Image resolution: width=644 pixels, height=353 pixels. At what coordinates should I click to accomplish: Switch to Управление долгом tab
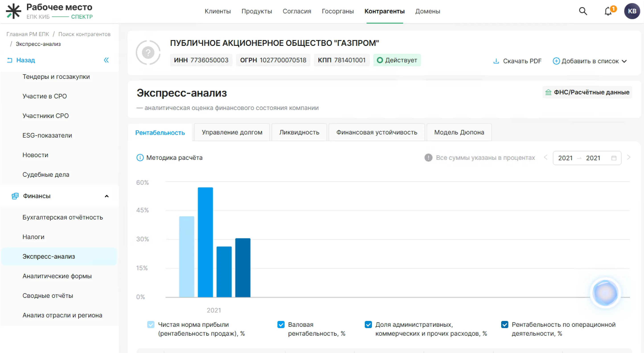point(232,132)
